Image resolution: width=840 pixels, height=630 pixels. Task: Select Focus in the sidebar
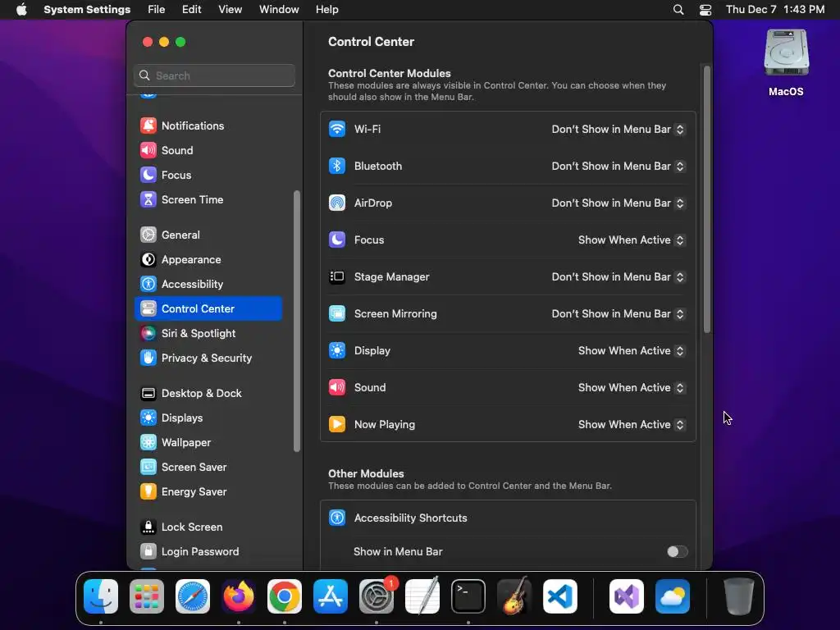click(x=208, y=176)
